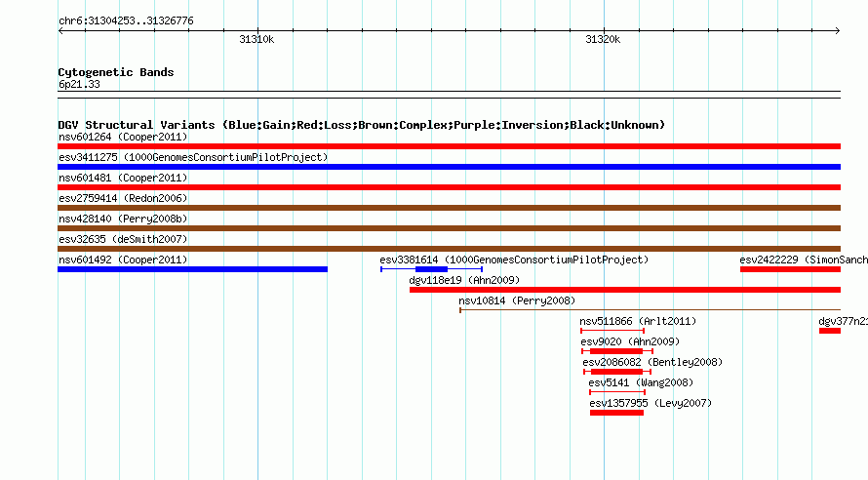The width and height of the screenshot is (868, 480).
Task: Open the esv3381614 variant label
Action: (x=514, y=260)
